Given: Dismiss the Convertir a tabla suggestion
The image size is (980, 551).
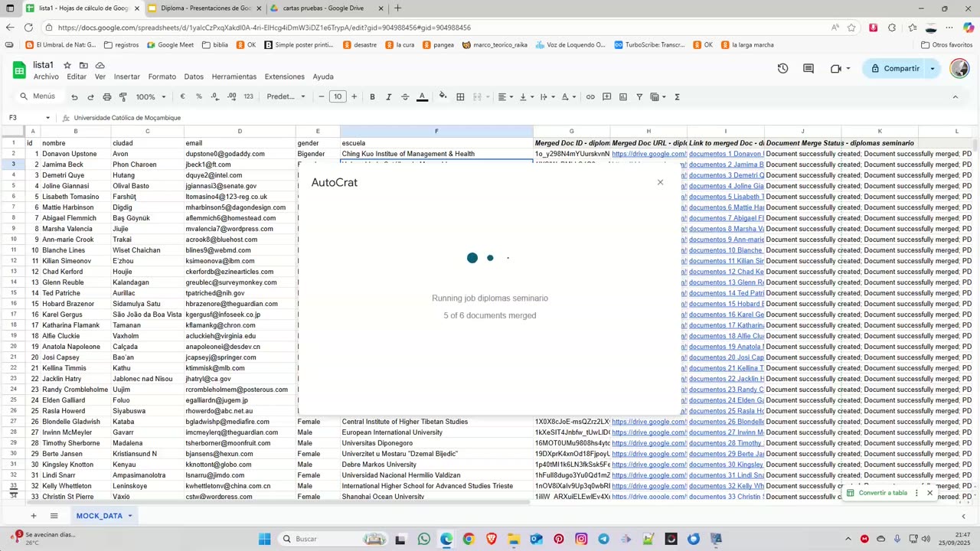Looking at the screenshot, I should pyautogui.click(x=929, y=493).
